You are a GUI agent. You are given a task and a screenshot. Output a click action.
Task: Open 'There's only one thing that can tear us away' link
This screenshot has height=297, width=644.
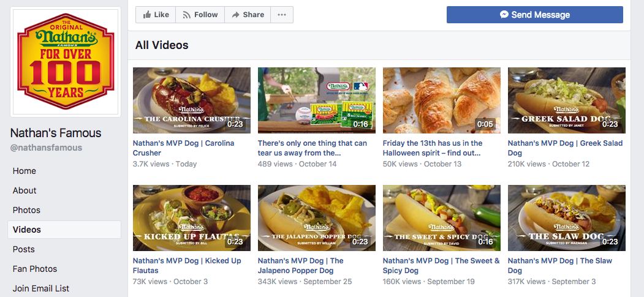(312, 148)
